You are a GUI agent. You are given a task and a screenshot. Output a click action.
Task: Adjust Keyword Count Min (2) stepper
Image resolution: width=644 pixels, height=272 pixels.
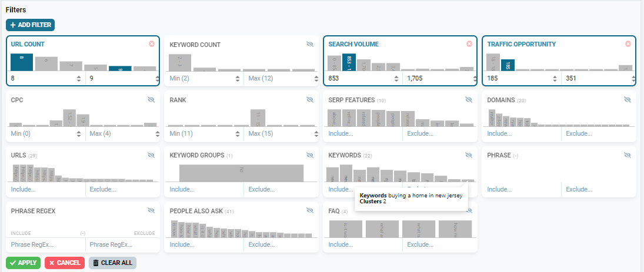pos(238,78)
